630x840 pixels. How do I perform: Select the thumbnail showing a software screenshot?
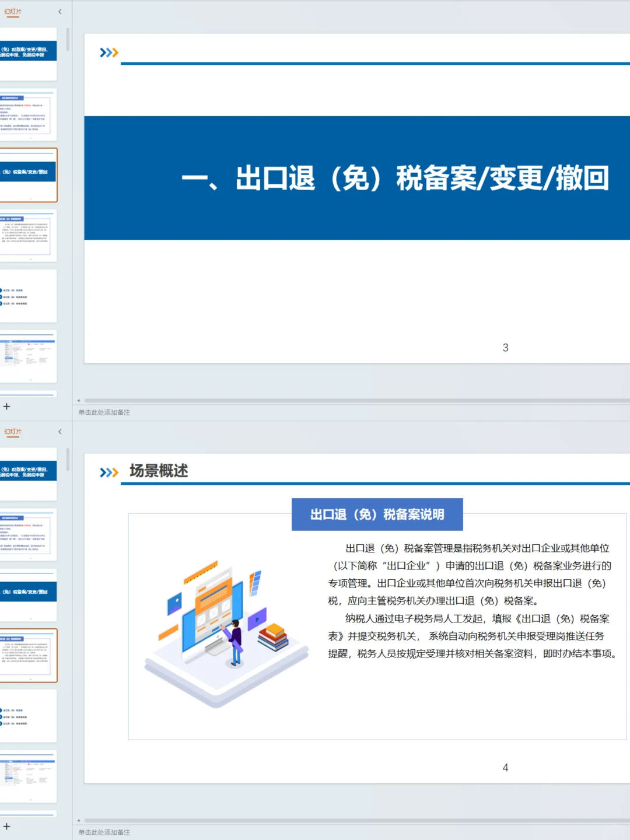pyautogui.click(x=28, y=358)
